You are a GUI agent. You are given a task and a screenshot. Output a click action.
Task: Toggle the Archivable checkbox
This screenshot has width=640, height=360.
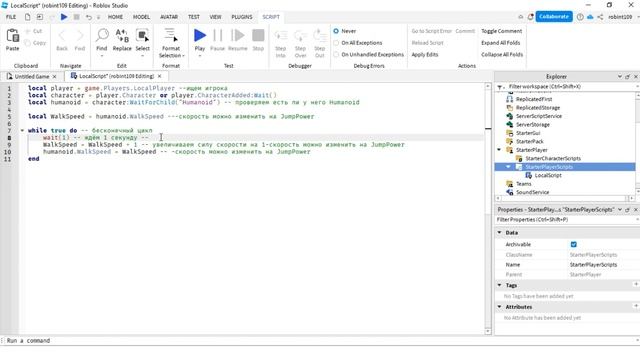(573, 244)
